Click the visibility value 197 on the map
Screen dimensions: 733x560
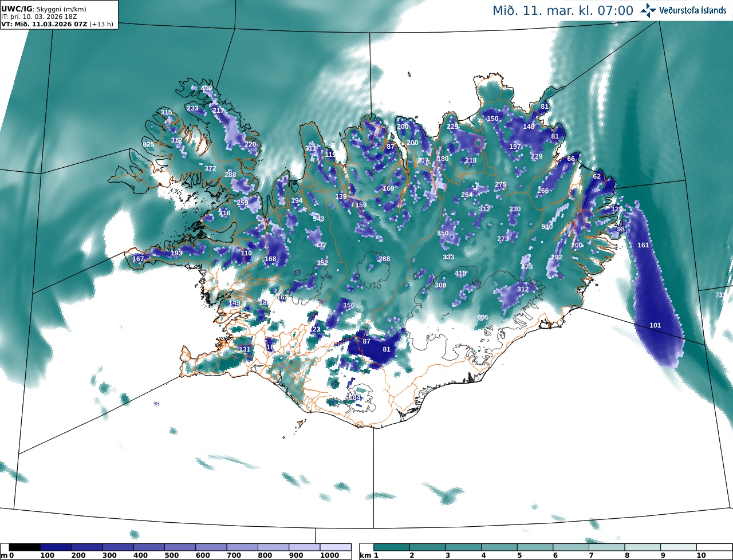pos(515,147)
